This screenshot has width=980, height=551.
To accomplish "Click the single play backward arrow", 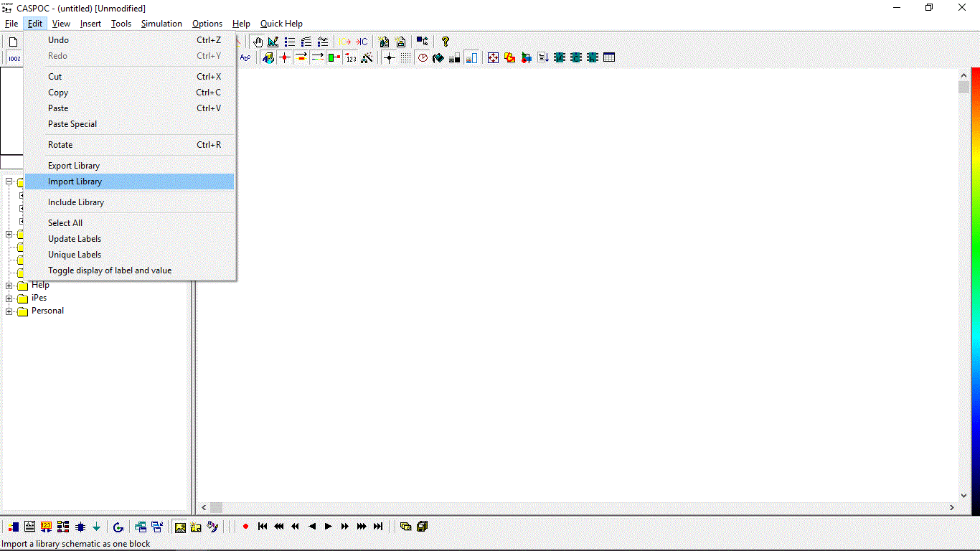I will point(312,527).
